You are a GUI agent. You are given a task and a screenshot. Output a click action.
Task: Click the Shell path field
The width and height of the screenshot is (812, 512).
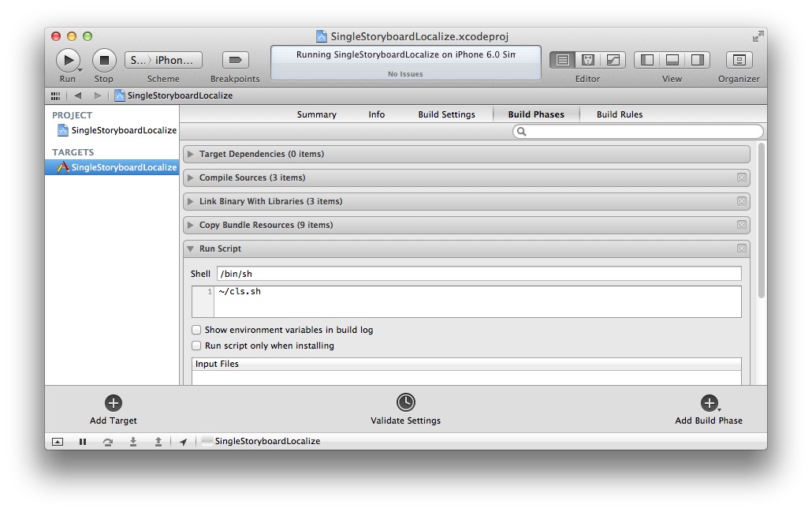tap(479, 274)
